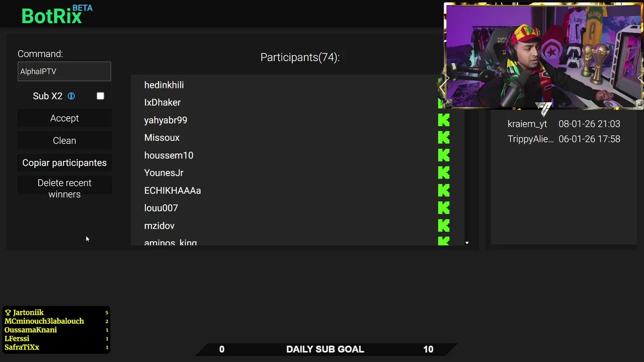Click the BotRix BETA logo
Viewport: 644px width, 362px height.
click(x=57, y=15)
